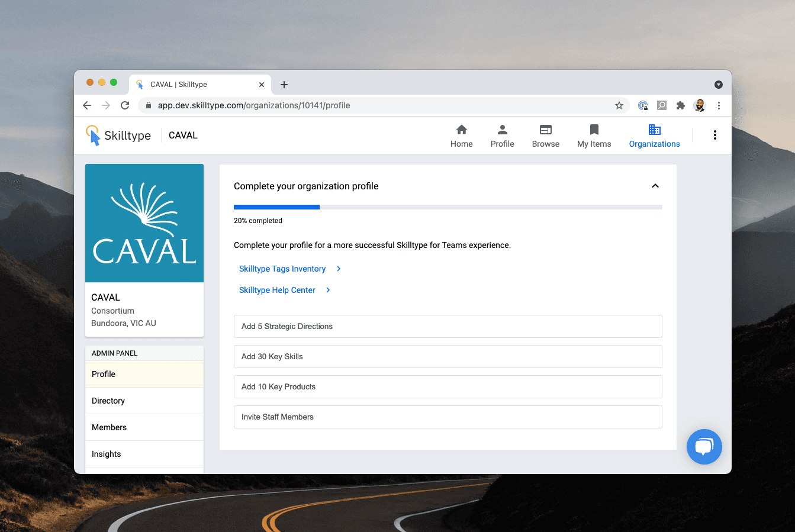This screenshot has height=532, width=795.
Task: Open the Skilltype Help Center link
Action: 277,290
